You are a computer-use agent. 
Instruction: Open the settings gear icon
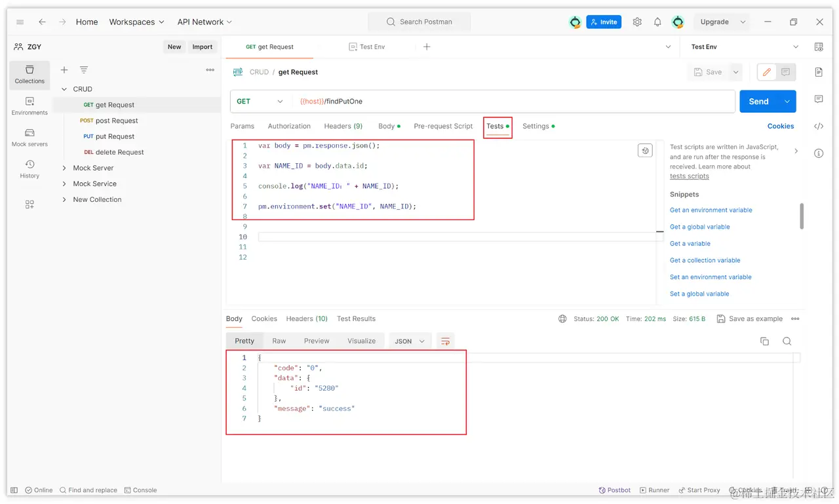637,22
